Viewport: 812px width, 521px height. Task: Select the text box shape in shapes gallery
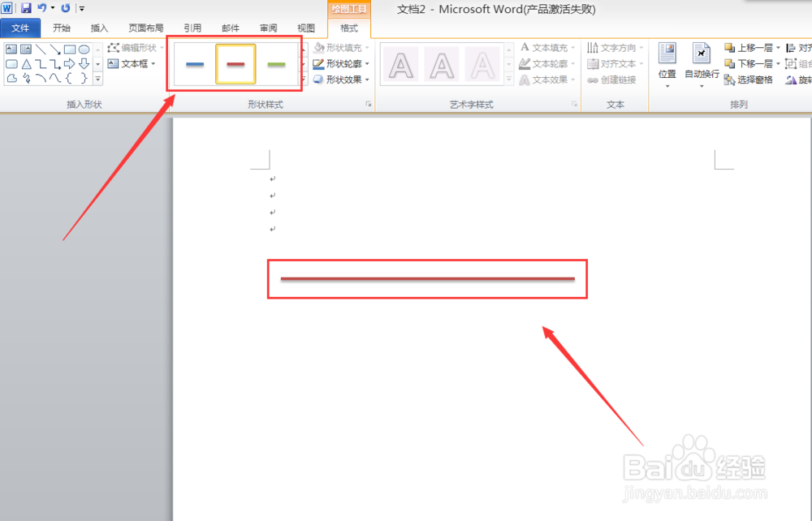point(11,50)
